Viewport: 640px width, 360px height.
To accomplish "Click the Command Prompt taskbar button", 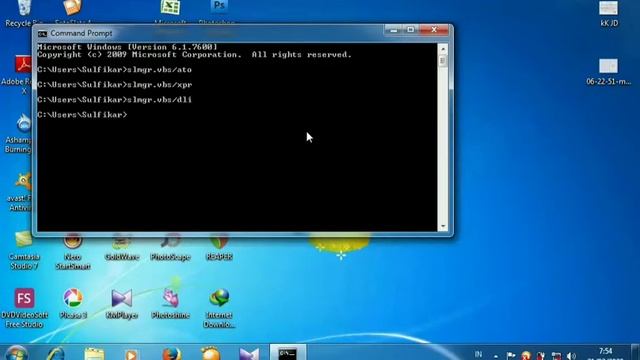I will click(288, 353).
